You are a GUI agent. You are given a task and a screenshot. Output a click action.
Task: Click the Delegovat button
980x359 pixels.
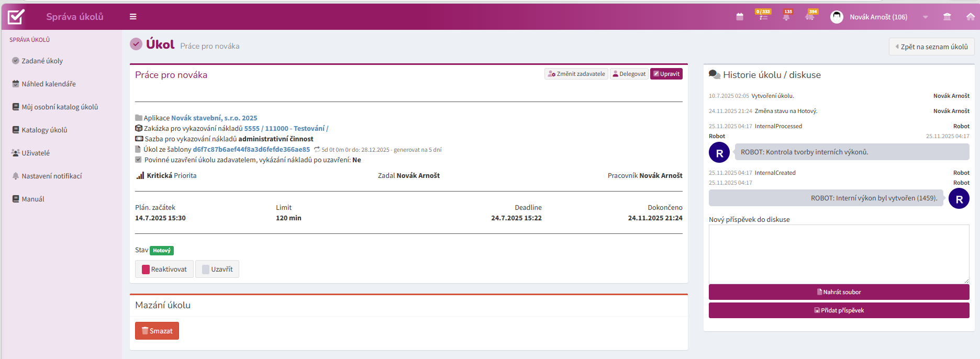(x=629, y=74)
